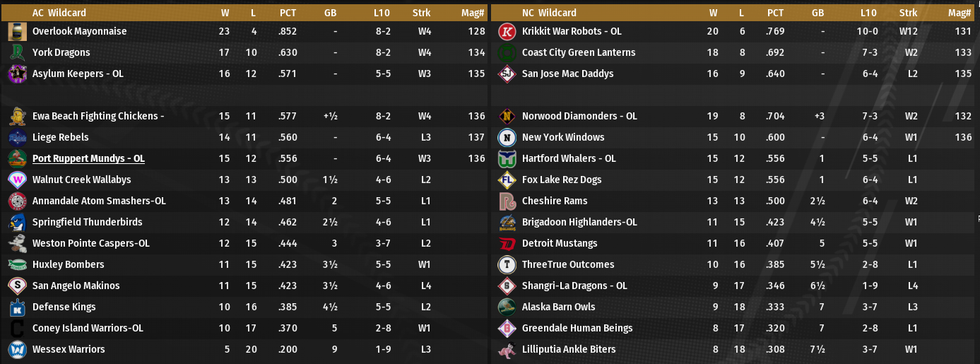This screenshot has width=980, height=364.
Task: Open the Liege Rebels team page
Action: pos(61,138)
